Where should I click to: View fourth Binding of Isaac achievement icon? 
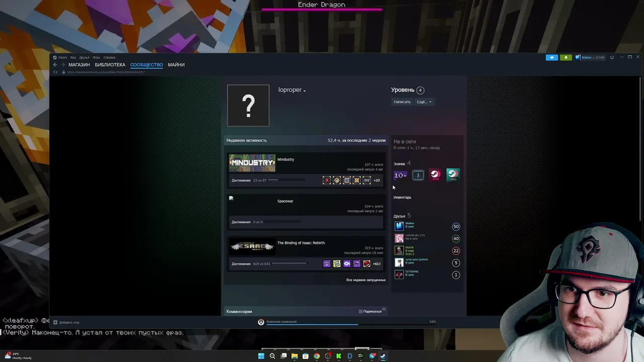(x=357, y=263)
